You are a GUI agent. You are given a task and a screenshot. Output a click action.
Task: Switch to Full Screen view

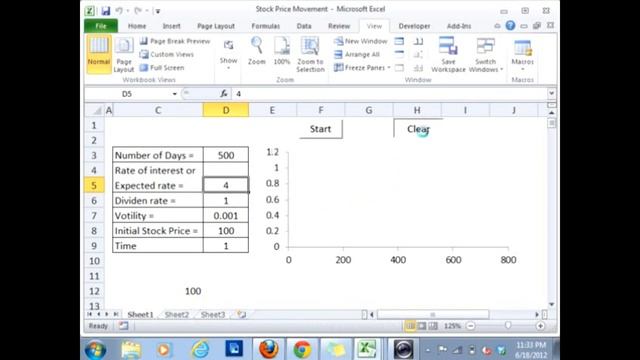[162, 68]
